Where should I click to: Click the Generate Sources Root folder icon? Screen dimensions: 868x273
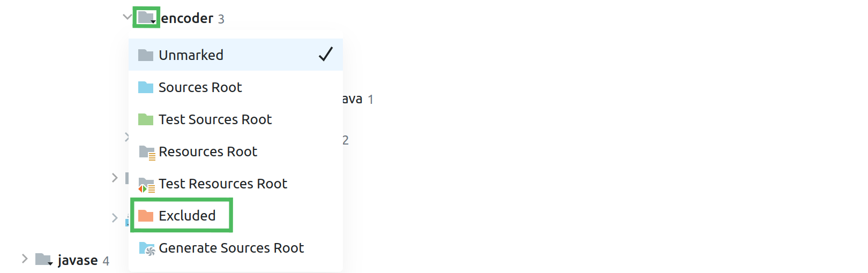146,248
